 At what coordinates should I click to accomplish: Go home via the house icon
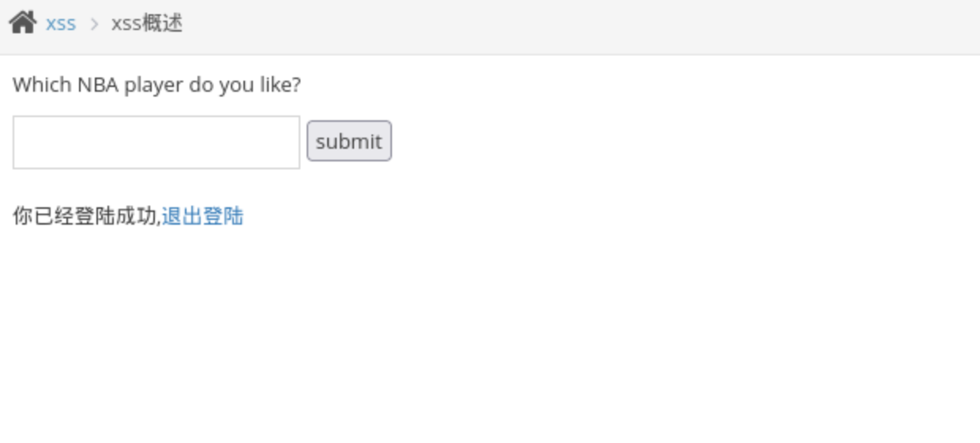(x=22, y=23)
